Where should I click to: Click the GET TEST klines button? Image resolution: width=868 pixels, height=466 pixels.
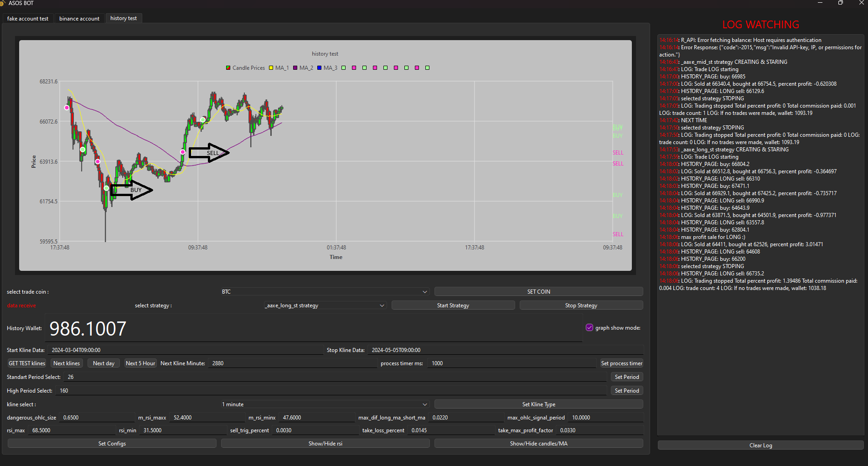tap(27, 363)
